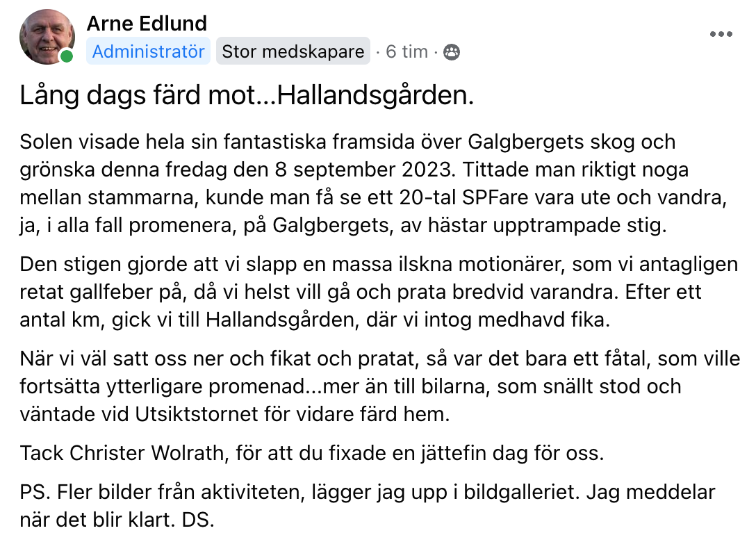Click the paragraph starting with Solen visade
This screenshot has height=542, width=756.
[x=374, y=183]
